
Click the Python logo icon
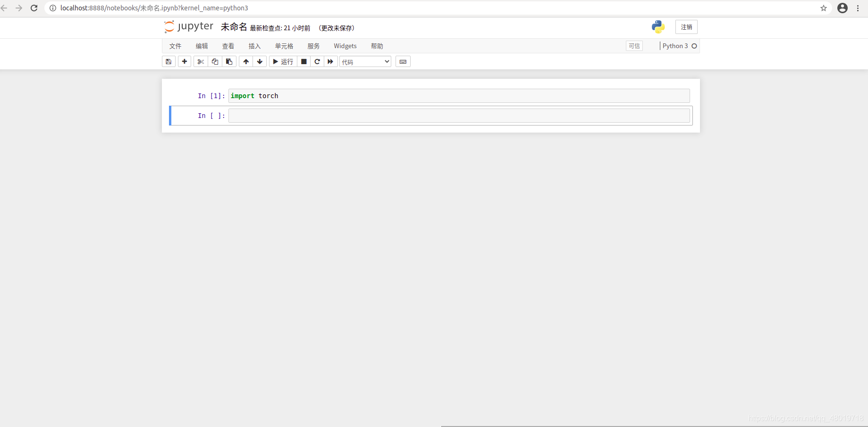[x=658, y=27]
